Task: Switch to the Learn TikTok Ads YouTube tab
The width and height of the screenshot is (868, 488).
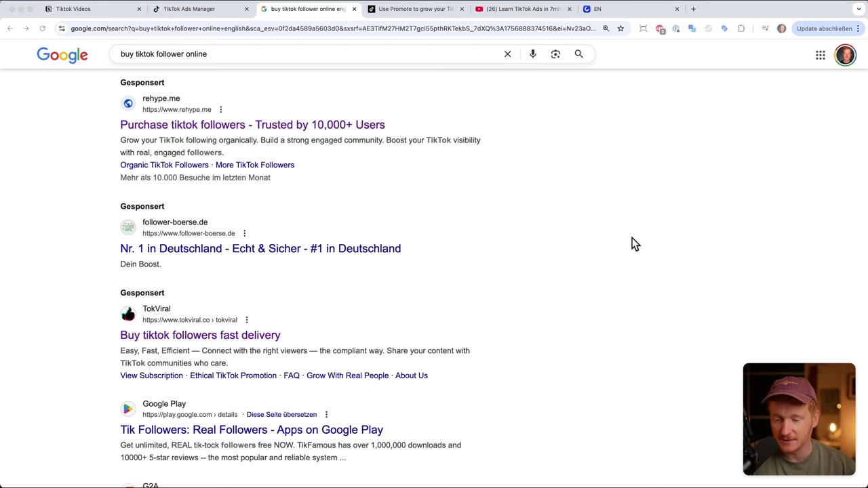Action: 523,9
